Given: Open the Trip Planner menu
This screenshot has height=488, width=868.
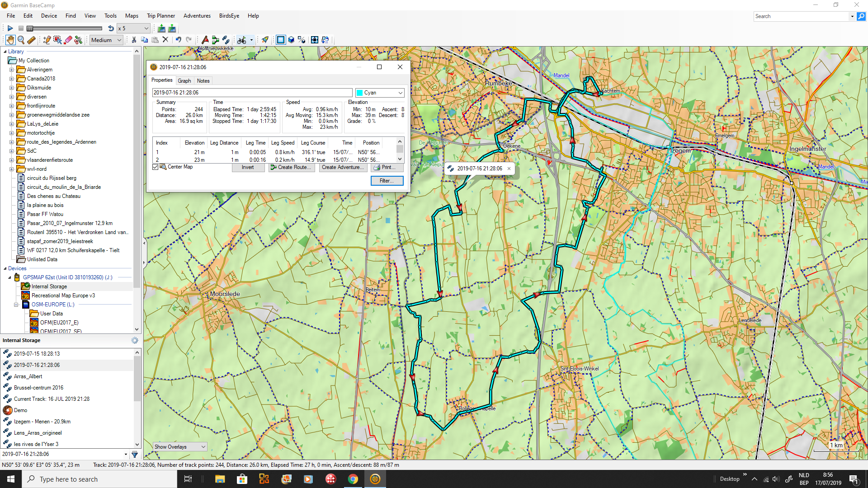Looking at the screenshot, I should tap(161, 16).
